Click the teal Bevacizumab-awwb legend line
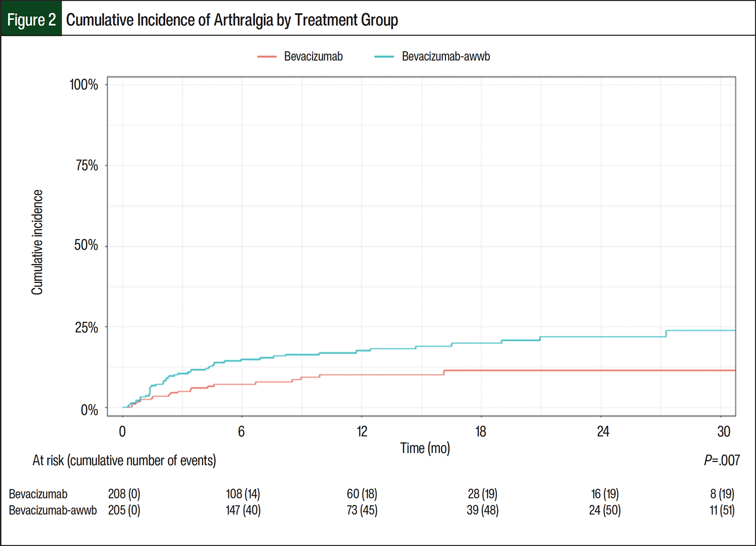756x546 pixels. tap(384, 57)
